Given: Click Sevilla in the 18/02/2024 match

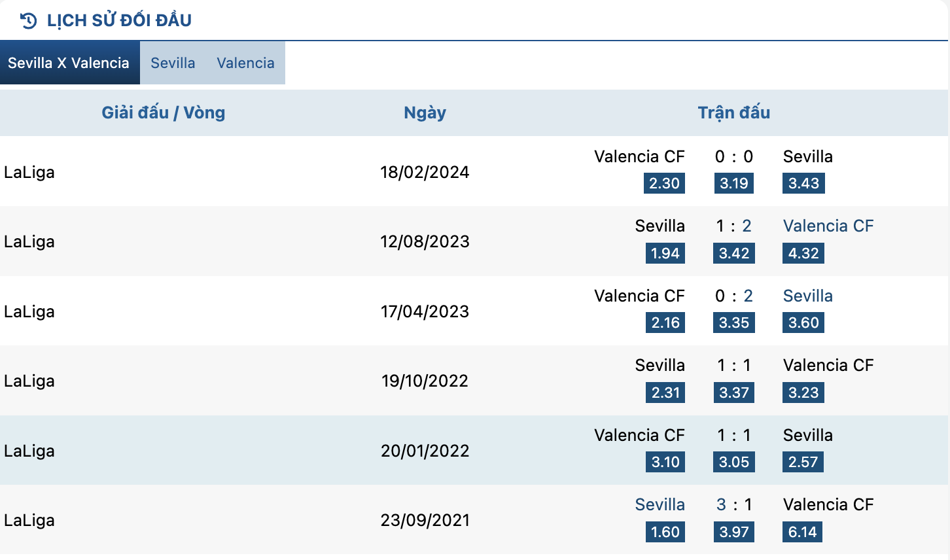Looking at the screenshot, I should pos(808,156).
